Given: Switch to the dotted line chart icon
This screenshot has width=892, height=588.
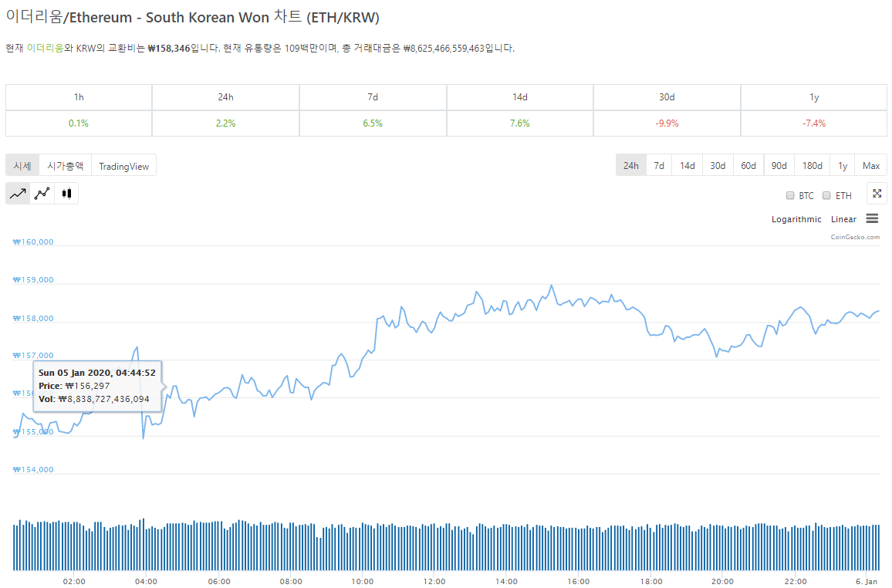Looking at the screenshot, I should coord(42,194).
